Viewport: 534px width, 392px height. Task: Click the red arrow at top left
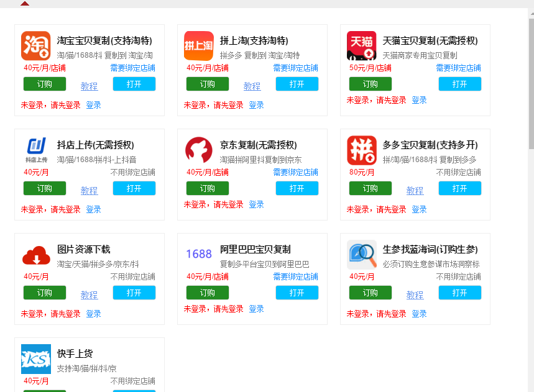click(x=24, y=4)
